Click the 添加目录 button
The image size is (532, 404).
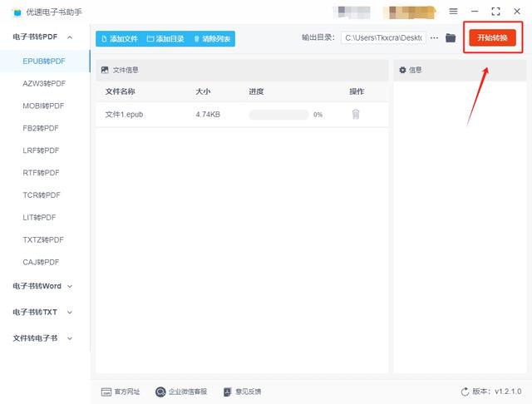click(165, 39)
